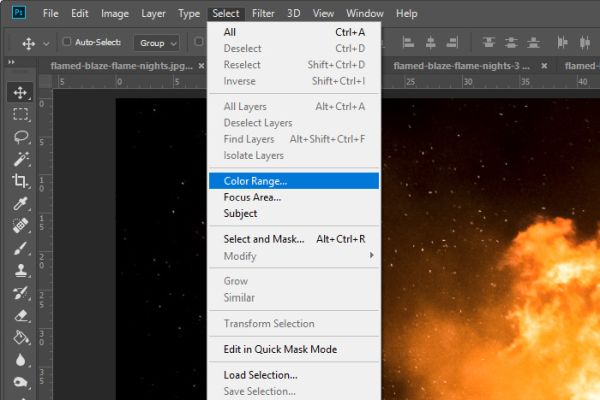Select the Crop tool
This screenshot has height=400, width=600.
click(x=20, y=181)
